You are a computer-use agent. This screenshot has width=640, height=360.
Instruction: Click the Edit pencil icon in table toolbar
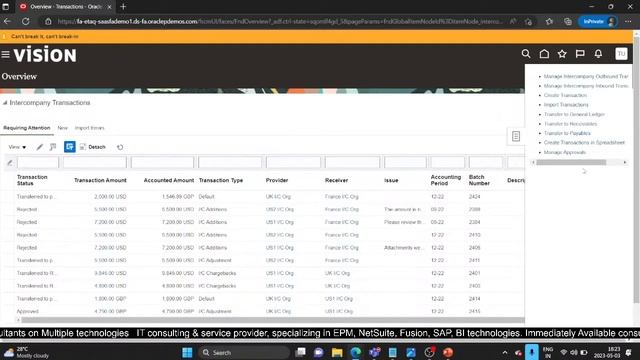click(x=40, y=147)
